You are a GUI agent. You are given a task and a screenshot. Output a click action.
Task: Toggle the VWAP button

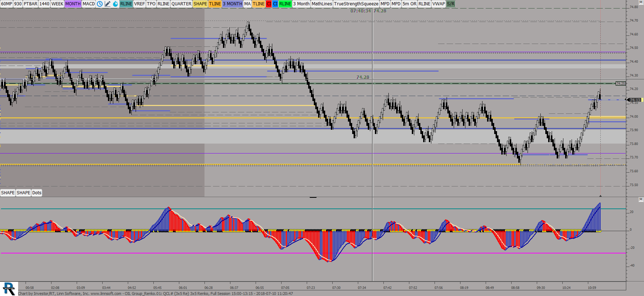pyautogui.click(x=438, y=4)
